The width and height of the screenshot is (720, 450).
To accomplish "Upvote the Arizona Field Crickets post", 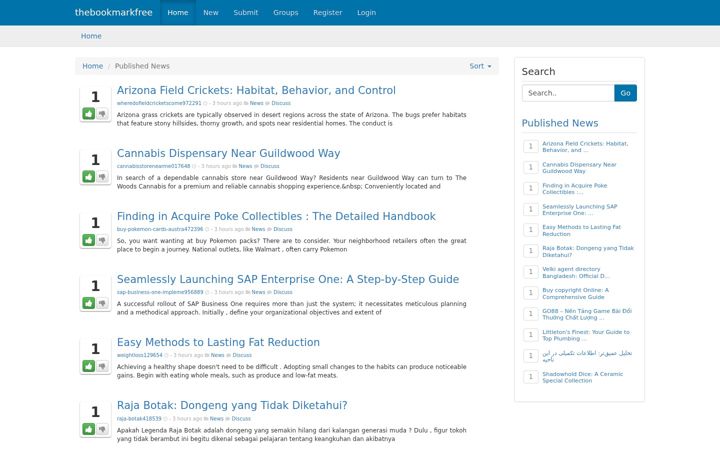I will [89, 113].
